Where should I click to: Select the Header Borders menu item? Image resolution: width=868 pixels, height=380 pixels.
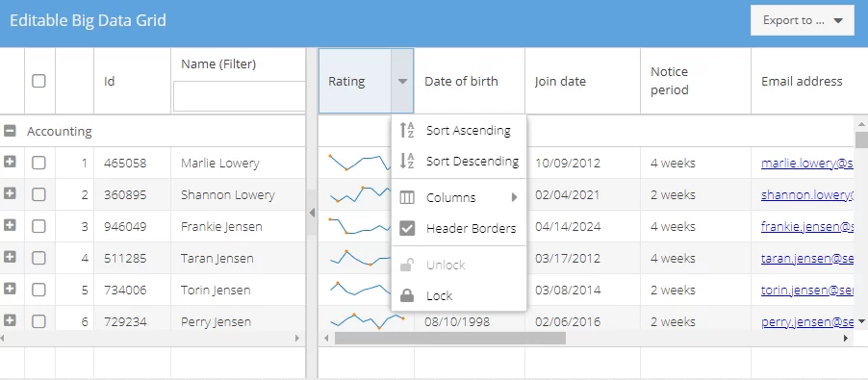[x=459, y=228]
